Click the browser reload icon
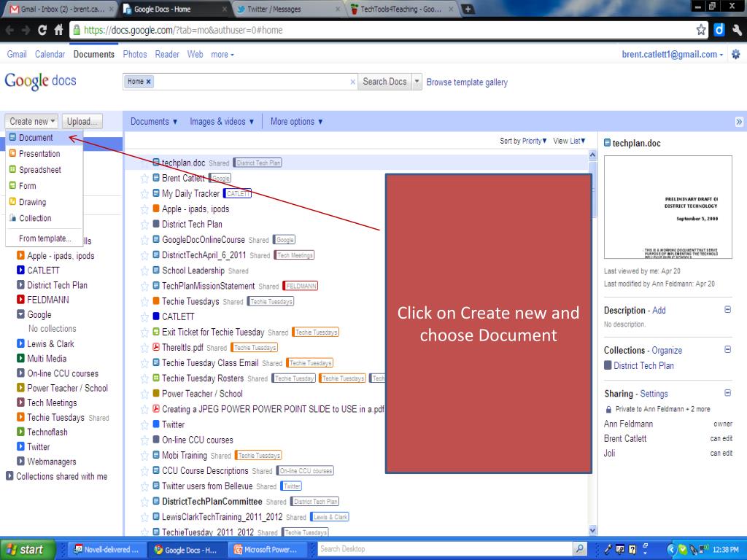This screenshot has width=747, height=560. (x=42, y=30)
